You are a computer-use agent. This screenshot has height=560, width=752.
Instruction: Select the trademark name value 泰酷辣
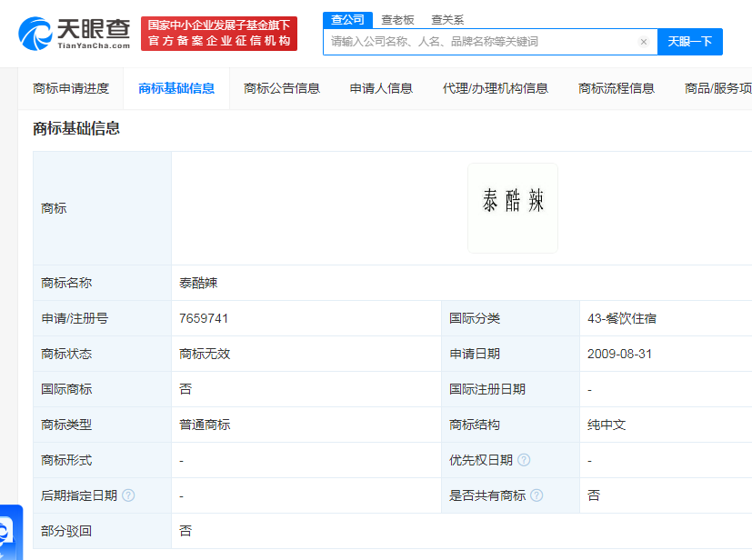(198, 283)
